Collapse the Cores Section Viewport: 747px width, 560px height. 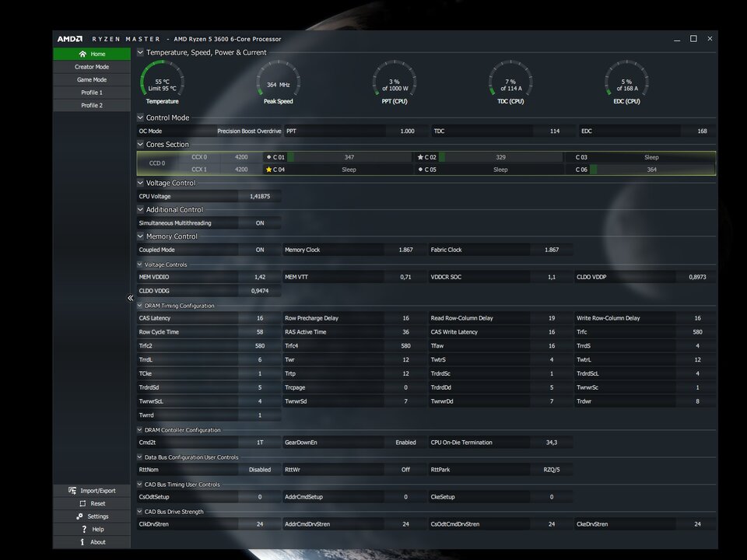(x=140, y=144)
